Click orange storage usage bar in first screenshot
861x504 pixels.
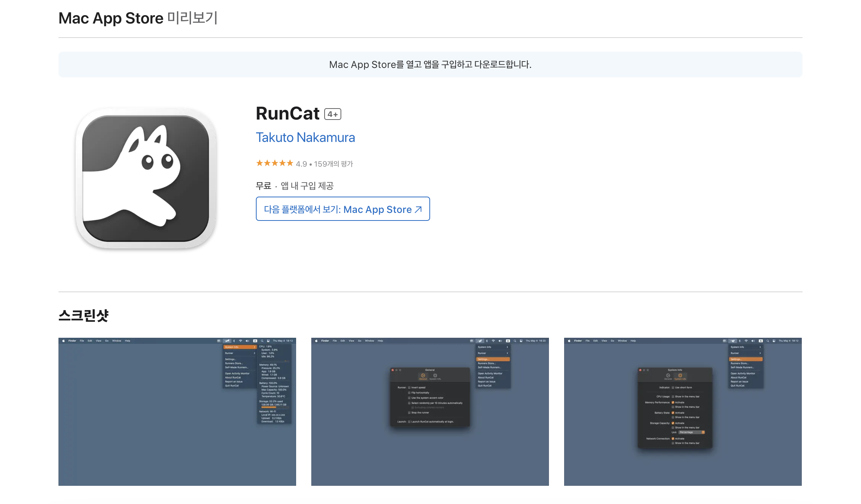pyautogui.click(x=268, y=407)
